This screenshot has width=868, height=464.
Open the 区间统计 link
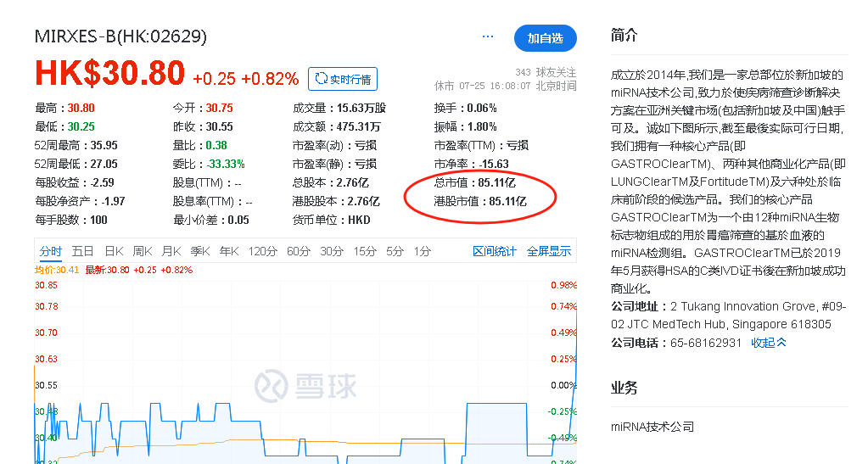click(495, 251)
